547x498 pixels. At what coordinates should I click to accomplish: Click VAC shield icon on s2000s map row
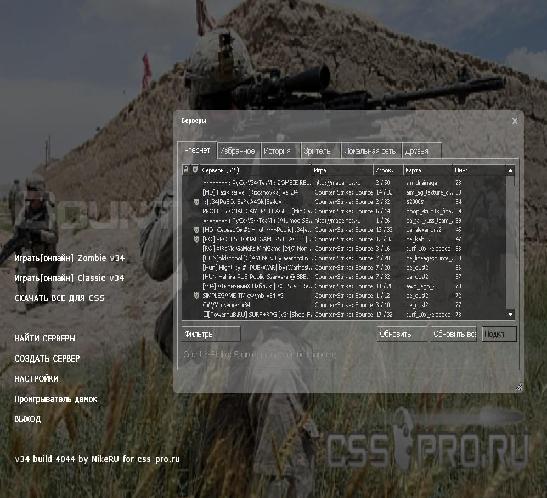[x=196, y=202]
